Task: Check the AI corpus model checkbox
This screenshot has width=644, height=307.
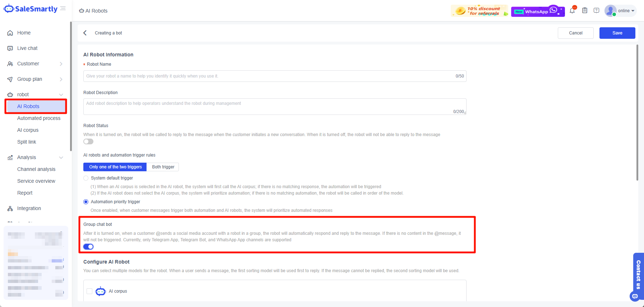Action: pos(89,291)
